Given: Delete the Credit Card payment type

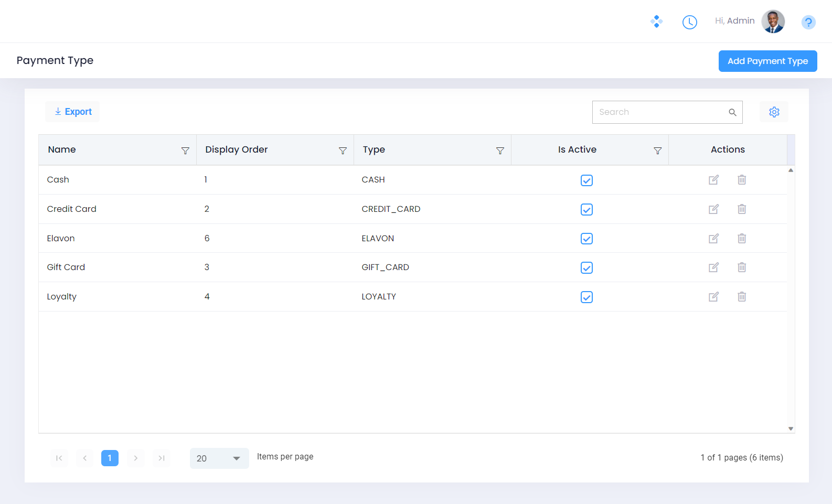Looking at the screenshot, I should pyautogui.click(x=742, y=209).
